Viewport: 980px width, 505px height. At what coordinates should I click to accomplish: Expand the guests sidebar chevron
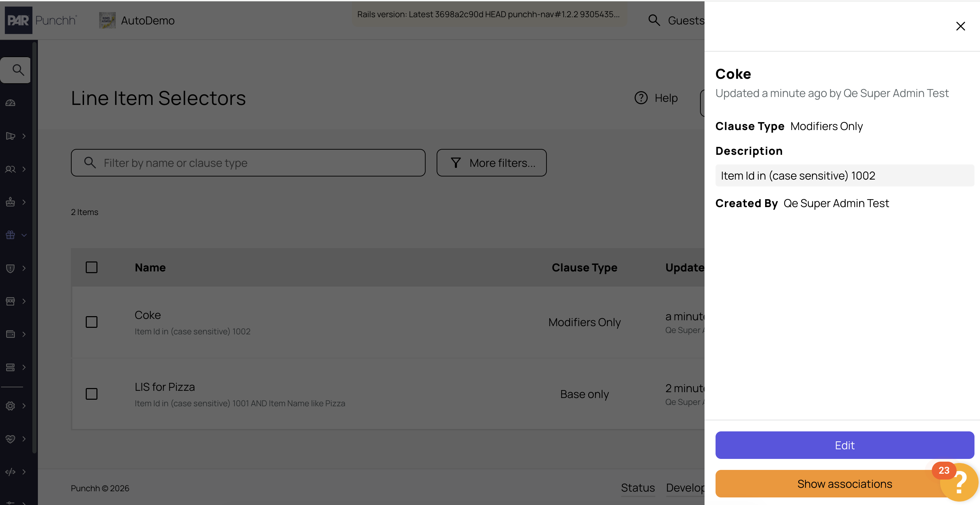click(x=24, y=169)
